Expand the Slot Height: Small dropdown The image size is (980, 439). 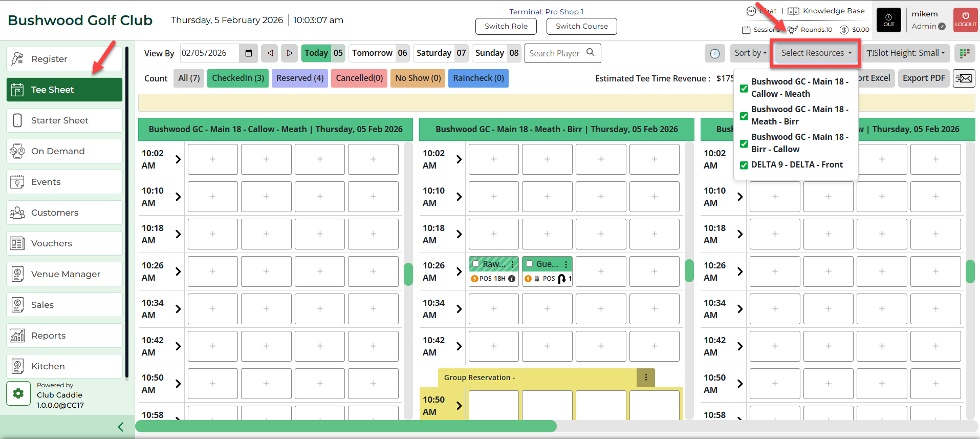(905, 53)
